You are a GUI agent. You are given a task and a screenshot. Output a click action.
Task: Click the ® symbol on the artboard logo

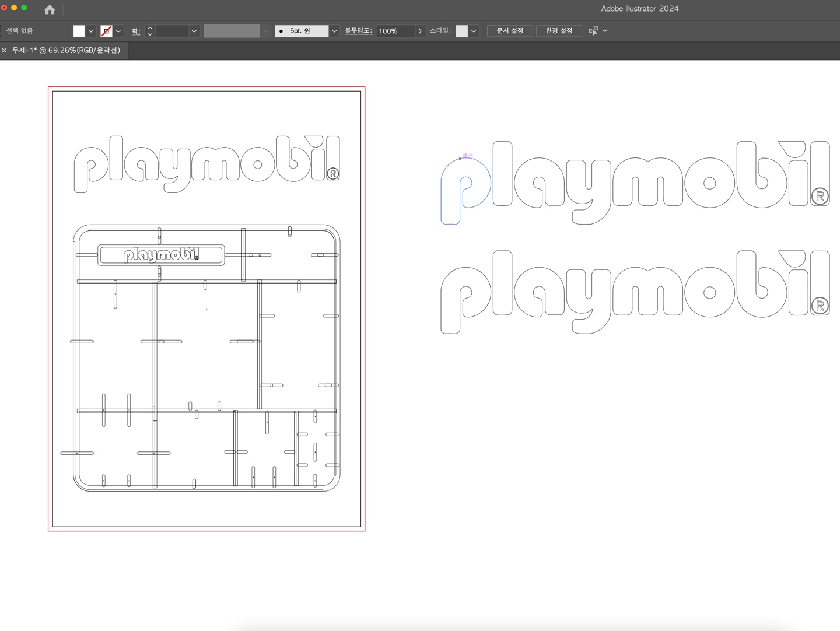(x=333, y=173)
